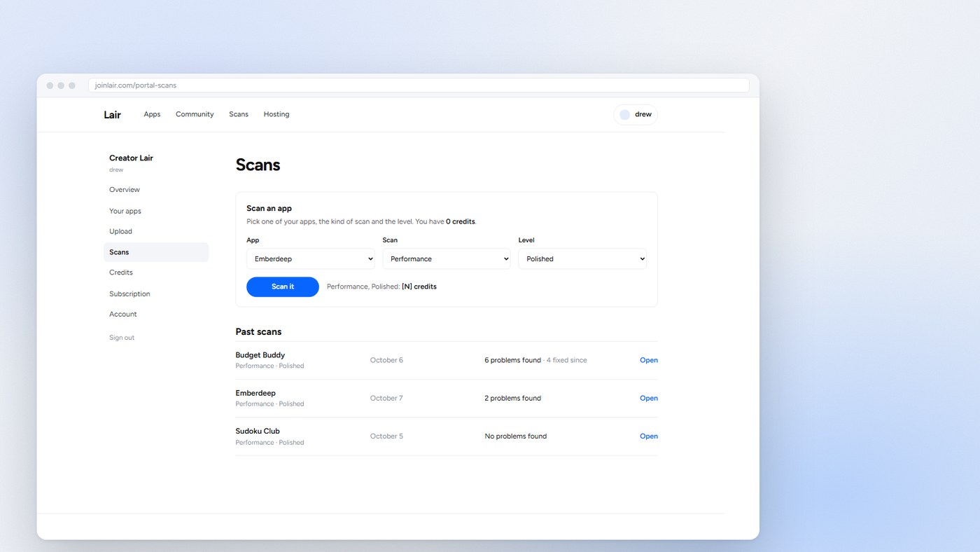Click the Budget Buddy scan name
Image resolution: width=980 pixels, height=552 pixels.
point(260,355)
